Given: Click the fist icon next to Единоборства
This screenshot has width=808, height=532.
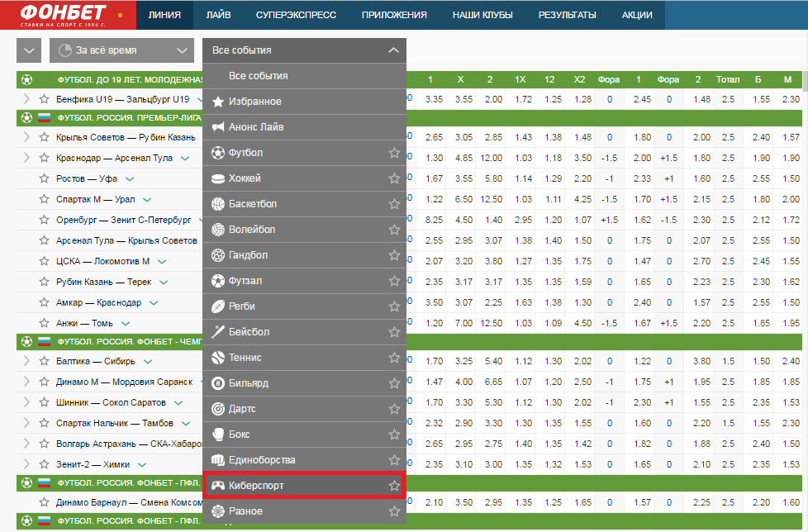Looking at the screenshot, I should (x=218, y=460).
